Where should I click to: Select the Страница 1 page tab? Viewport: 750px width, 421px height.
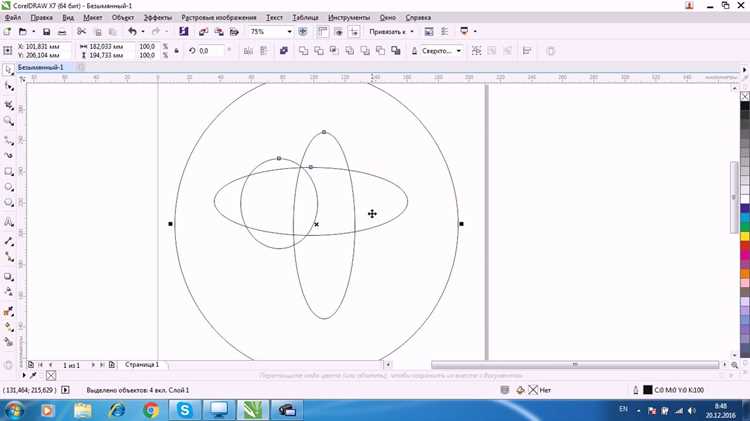tap(142, 365)
